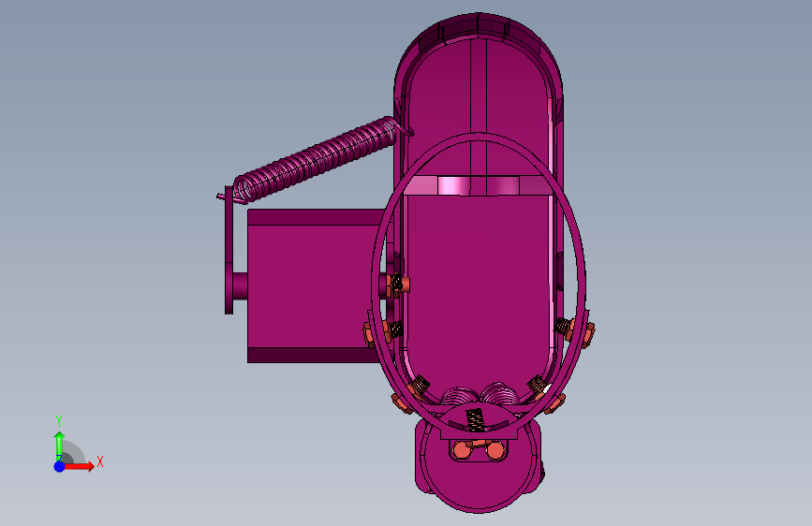
Task: Click the blue Z axis ball on the triad
Action: (59, 466)
